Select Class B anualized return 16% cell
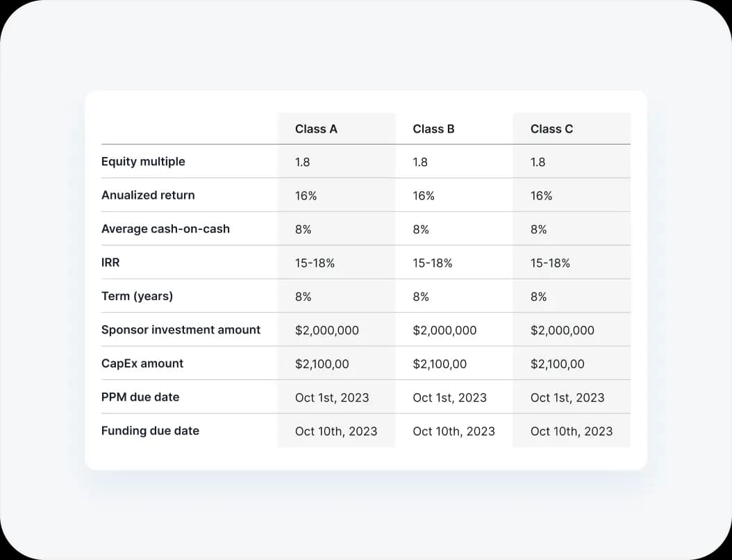Image resolution: width=732 pixels, height=560 pixels. [x=424, y=196]
